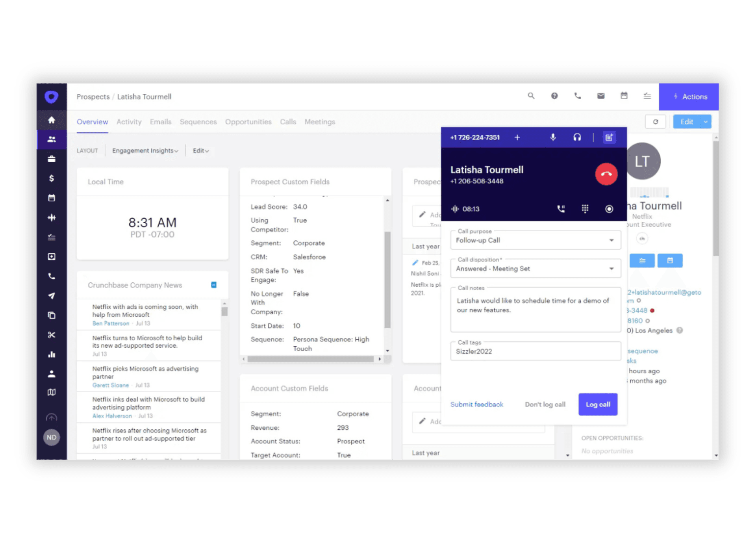Toggle the call notes panel icon
Image resolution: width=756 pixels, height=540 pixels.
(x=609, y=137)
